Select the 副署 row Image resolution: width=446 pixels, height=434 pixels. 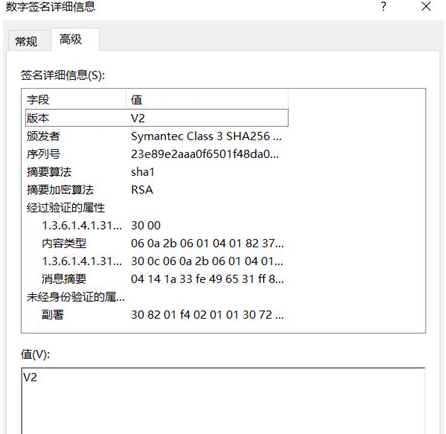pyautogui.click(x=157, y=314)
